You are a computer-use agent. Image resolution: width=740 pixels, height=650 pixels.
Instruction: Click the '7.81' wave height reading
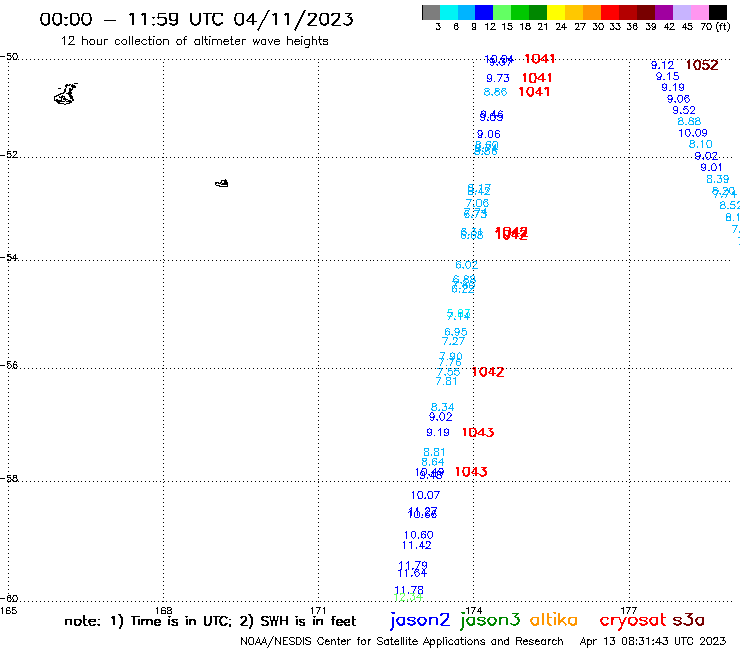tap(446, 381)
